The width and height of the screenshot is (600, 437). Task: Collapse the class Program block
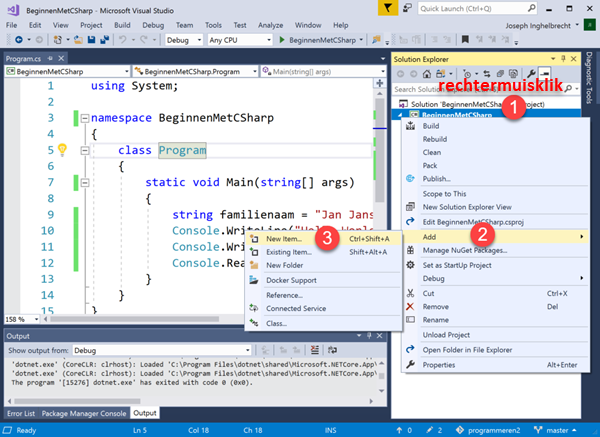[85, 150]
